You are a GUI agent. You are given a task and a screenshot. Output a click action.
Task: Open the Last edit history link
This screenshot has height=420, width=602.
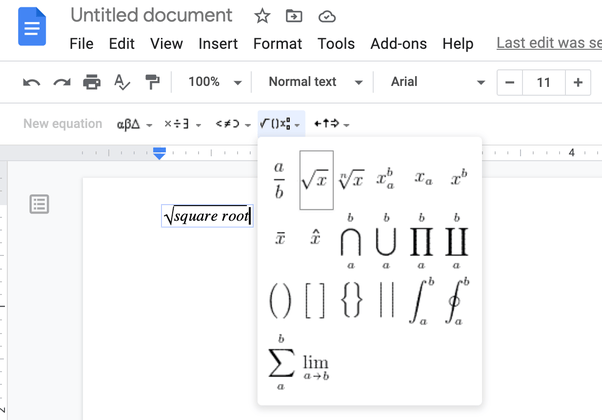pos(549,43)
